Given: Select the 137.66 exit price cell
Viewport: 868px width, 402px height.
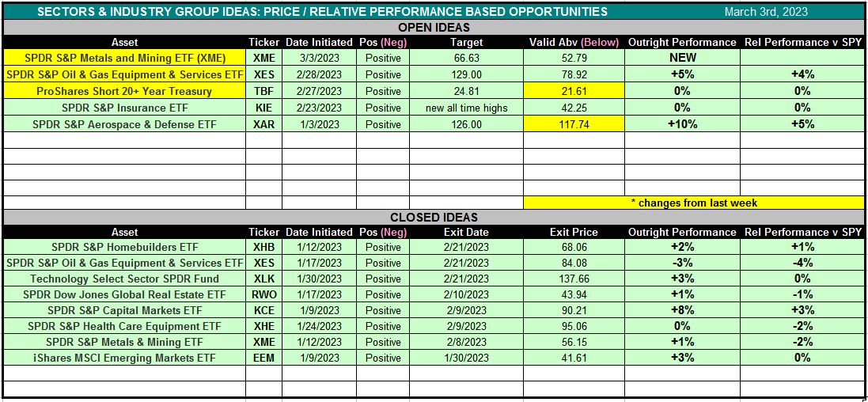Looking at the screenshot, I should click(x=574, y=279).
